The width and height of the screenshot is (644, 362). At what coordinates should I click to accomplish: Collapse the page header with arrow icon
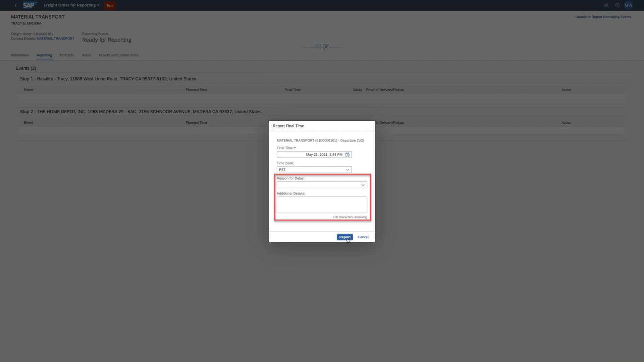click(318, 47)
